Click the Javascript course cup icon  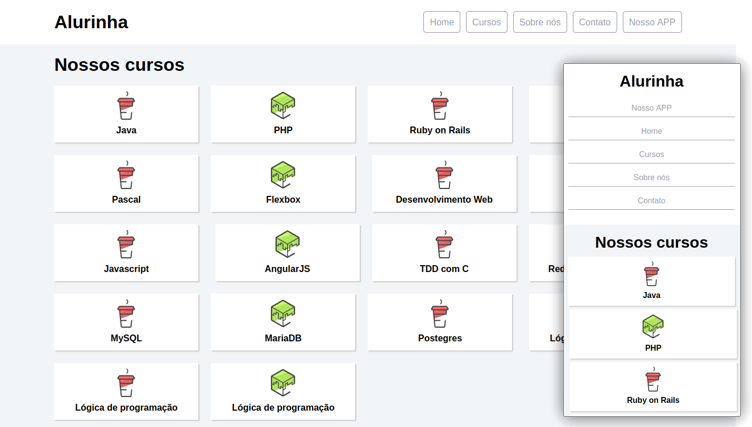(126, 244)
